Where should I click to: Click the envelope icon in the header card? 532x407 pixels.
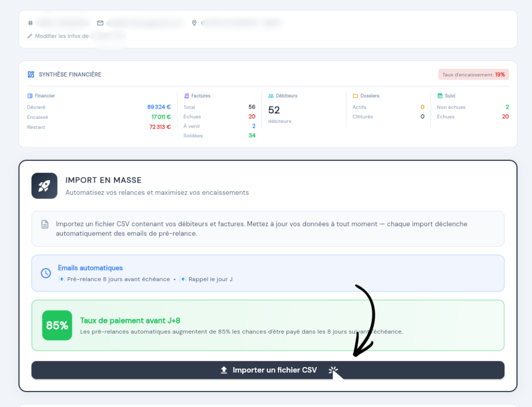click(100, 23)
